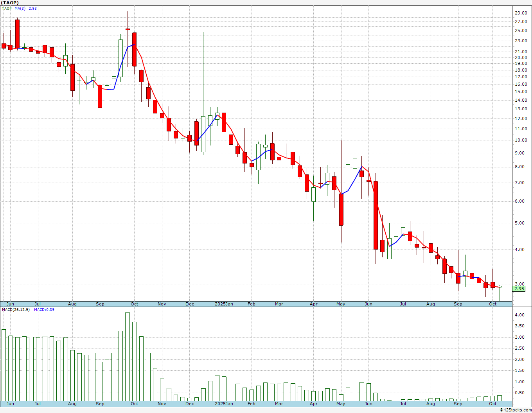Select the 18.00 price axis label
Screen dimensions: 532x413
[521, 70]
